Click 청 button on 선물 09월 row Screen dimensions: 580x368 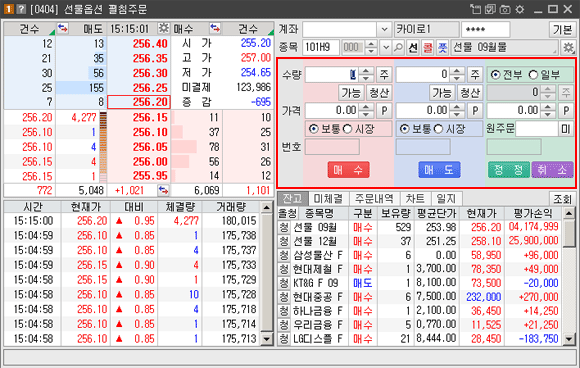283,227
